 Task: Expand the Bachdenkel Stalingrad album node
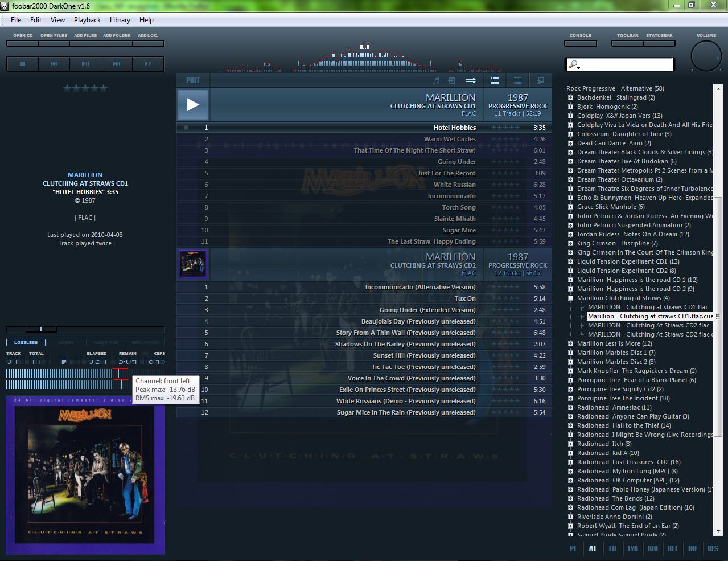(570, 97)
